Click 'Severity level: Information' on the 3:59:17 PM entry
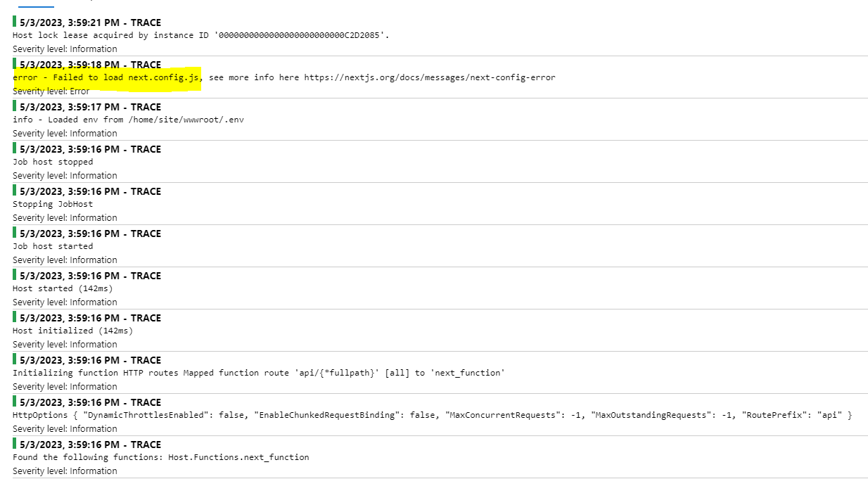This screenshot has height=479, width=868. tap(64, 133)
